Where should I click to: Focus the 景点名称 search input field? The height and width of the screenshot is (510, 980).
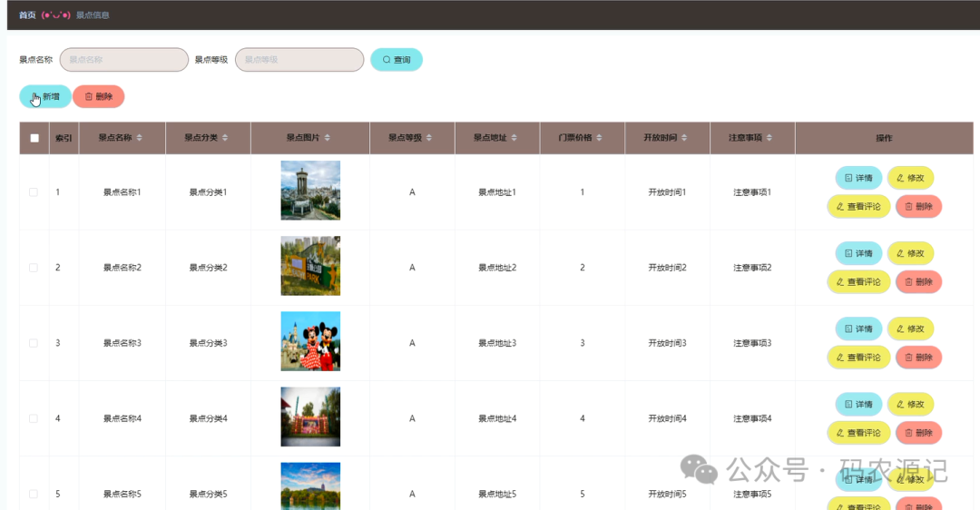coord(123,59)
